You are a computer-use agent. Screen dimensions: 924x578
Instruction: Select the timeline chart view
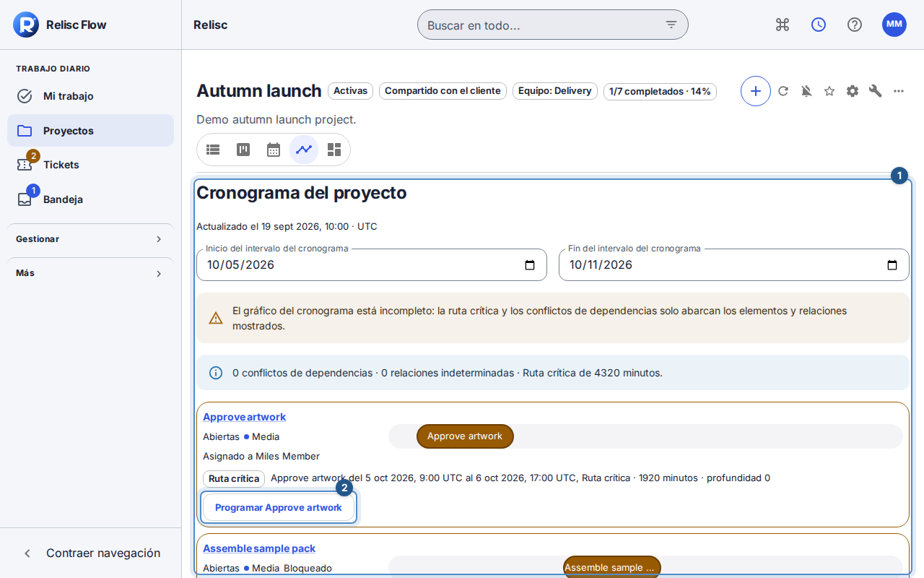click(304, 150)
